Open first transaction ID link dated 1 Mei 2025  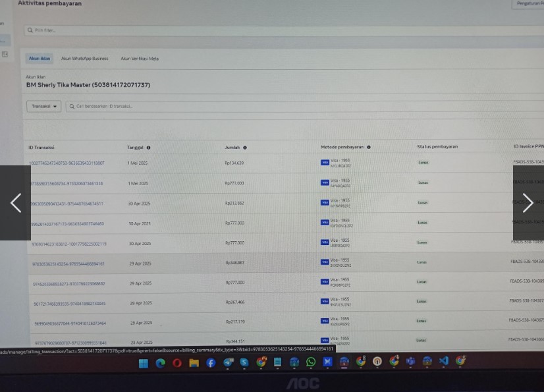67,163
